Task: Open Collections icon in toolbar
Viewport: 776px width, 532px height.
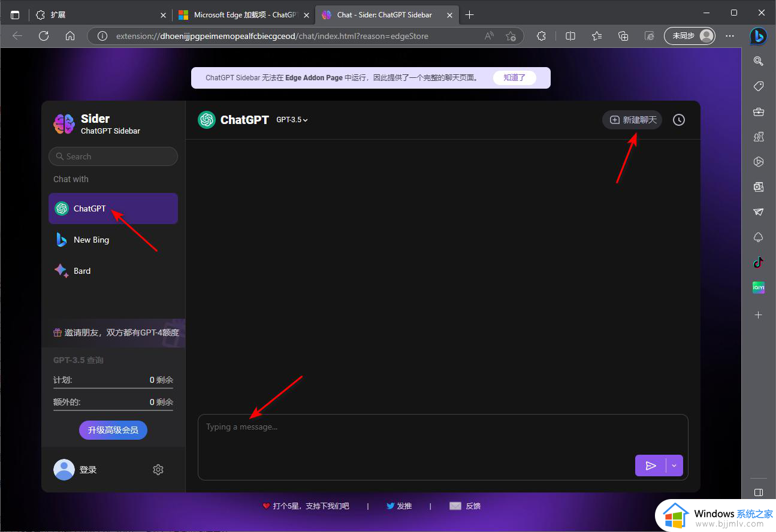Action: click(x=623, y=36)
